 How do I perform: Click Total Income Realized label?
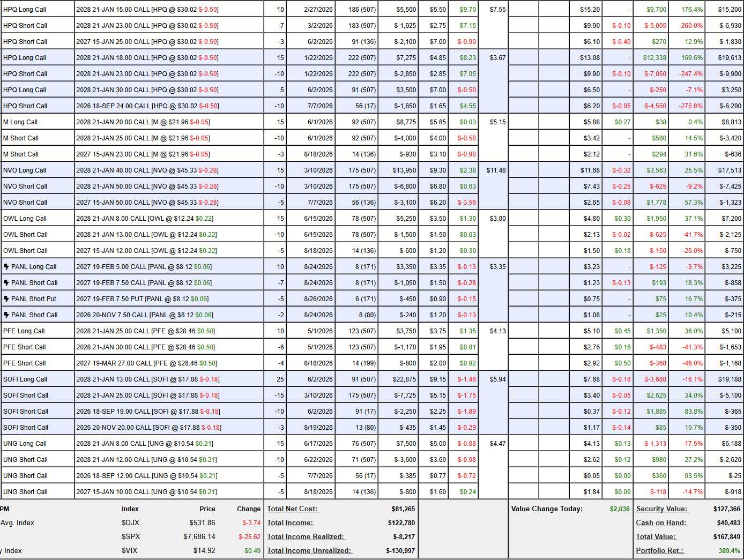point(306,537)
